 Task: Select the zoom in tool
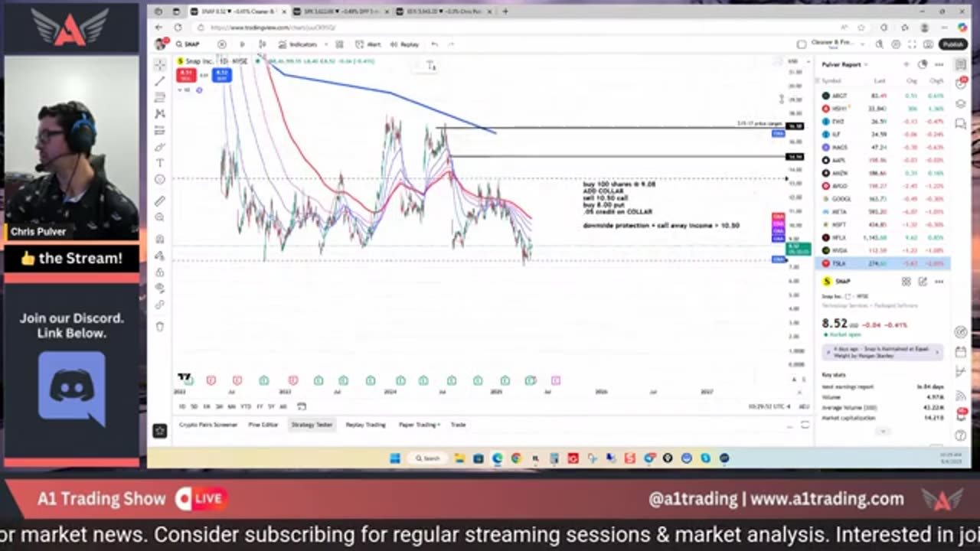tap(160, 217)
